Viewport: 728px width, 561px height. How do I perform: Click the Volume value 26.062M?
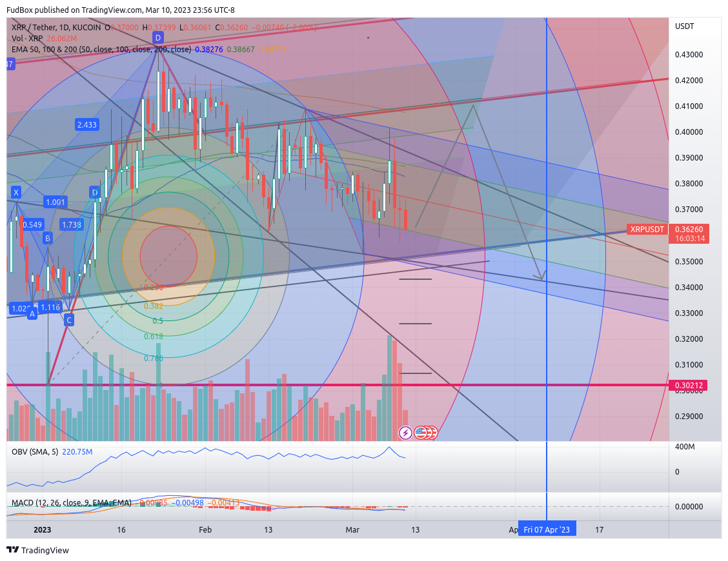pyautogui.click(x=61, y=39)
